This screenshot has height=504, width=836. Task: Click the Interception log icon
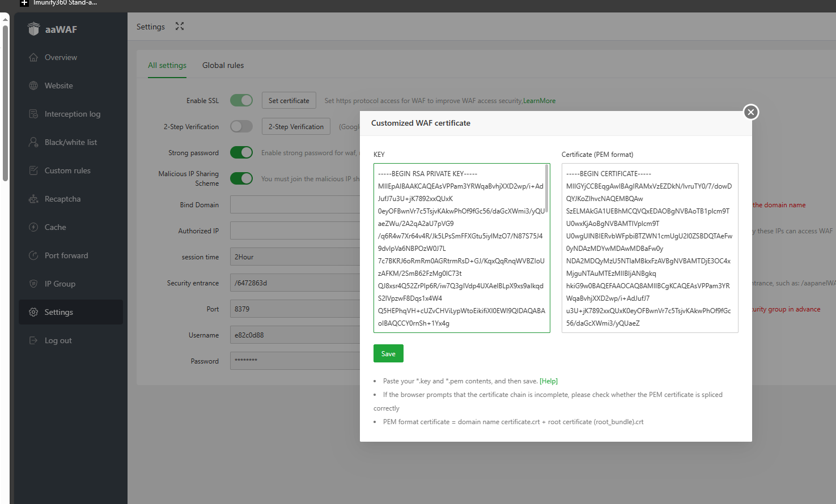pos(33,114)
